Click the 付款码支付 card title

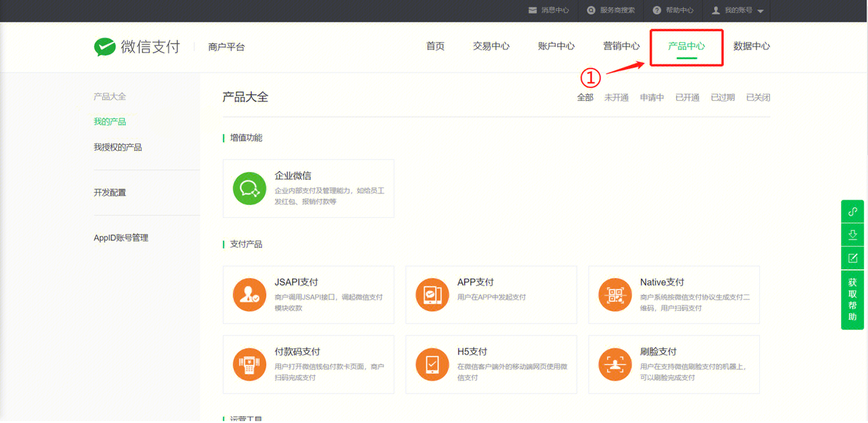pyautogui.click(x=297, y=352)
